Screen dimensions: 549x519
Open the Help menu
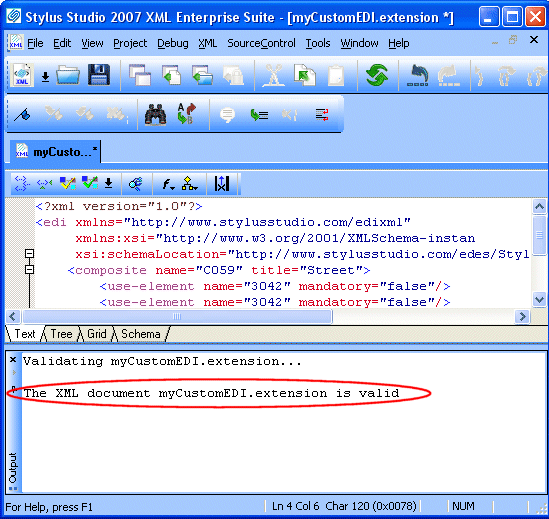click(x=398, y=43)
